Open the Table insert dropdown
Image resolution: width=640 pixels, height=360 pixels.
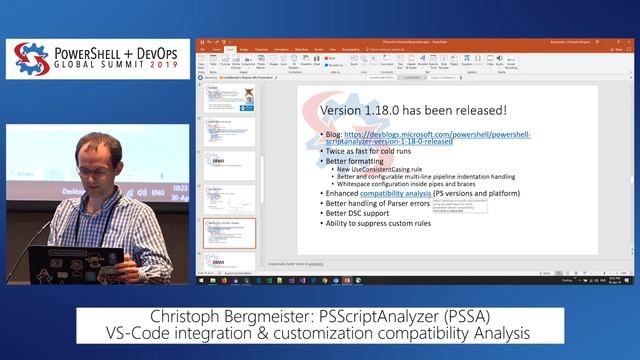tap(213, 62)
